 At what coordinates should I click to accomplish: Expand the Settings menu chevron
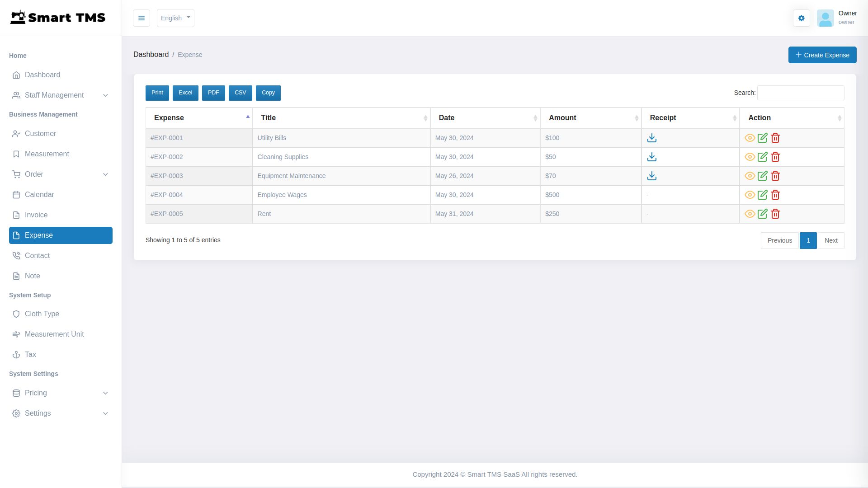coord(105,413)
